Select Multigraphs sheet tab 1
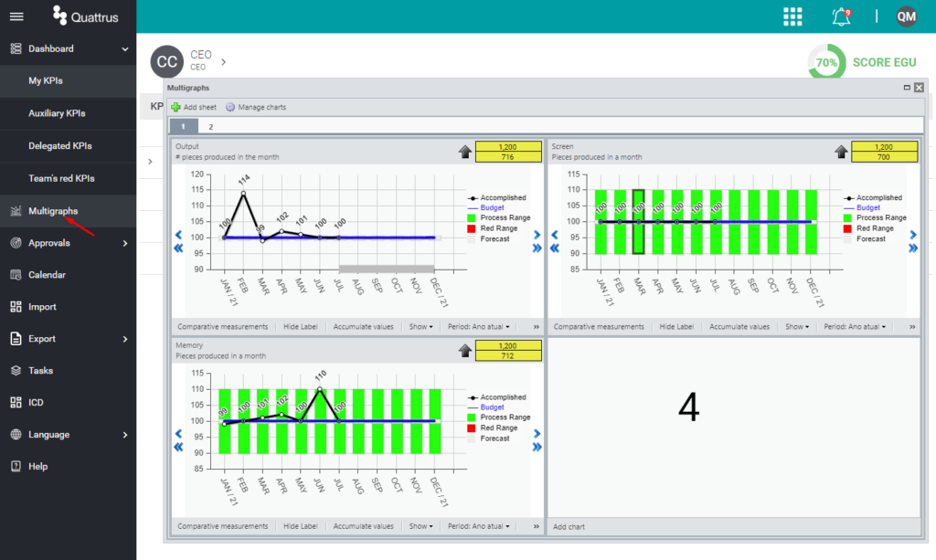 (183, 126)
